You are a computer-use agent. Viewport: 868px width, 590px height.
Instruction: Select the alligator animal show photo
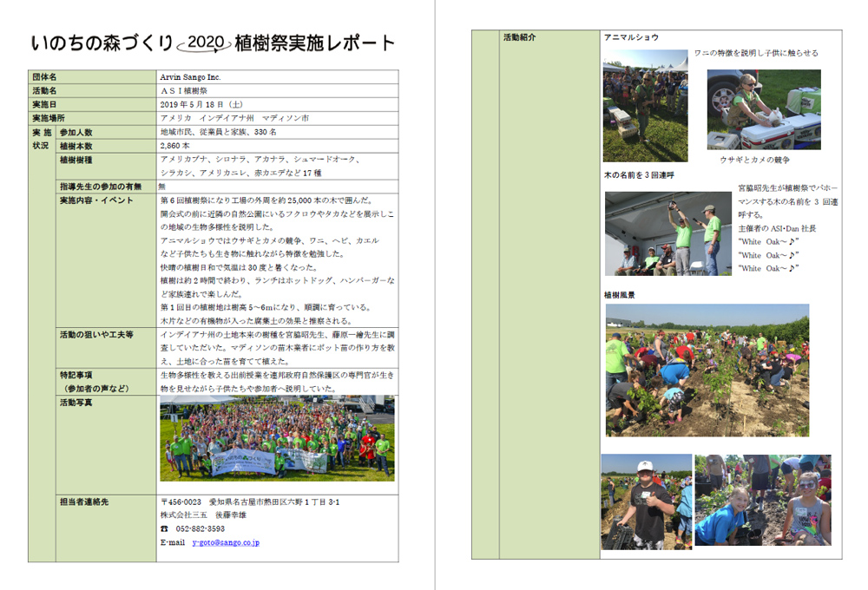click(x=645, y=106)
